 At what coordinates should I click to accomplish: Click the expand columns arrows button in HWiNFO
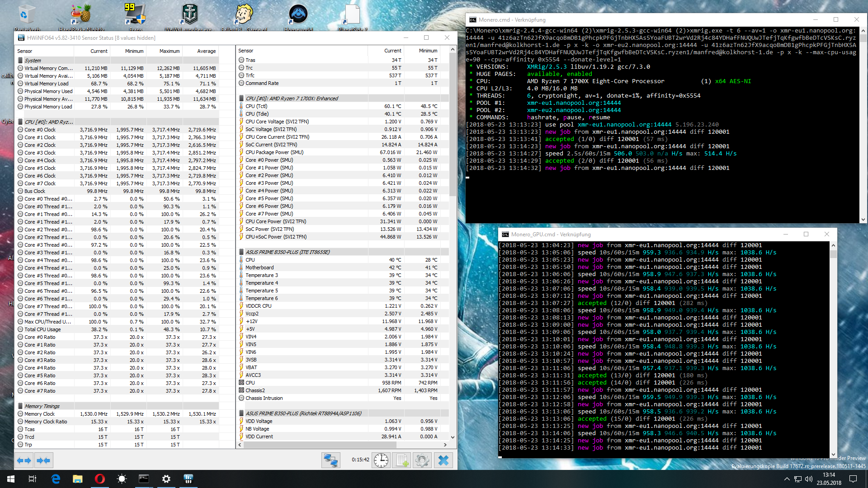[x=24, y=460]
